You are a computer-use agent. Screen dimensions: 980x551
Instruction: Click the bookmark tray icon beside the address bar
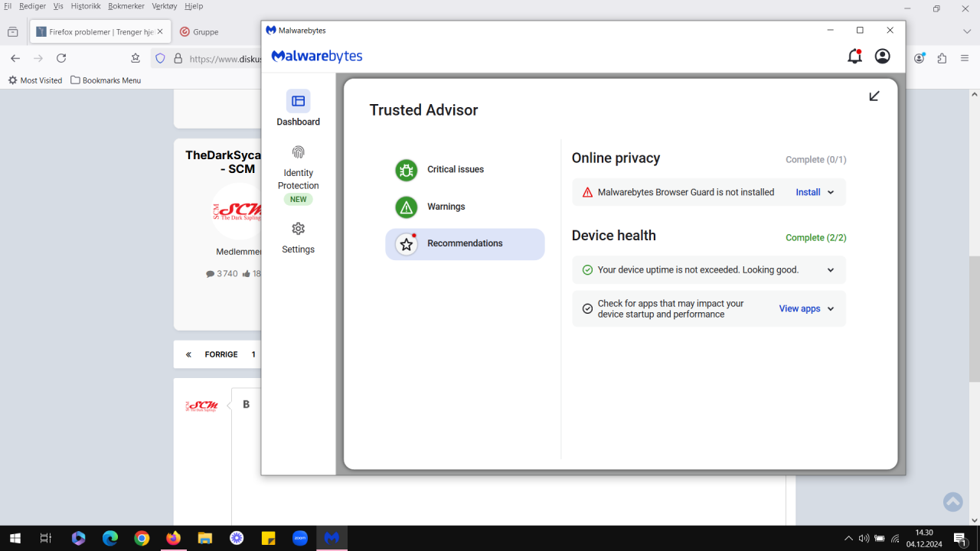(x=136, y=58)
